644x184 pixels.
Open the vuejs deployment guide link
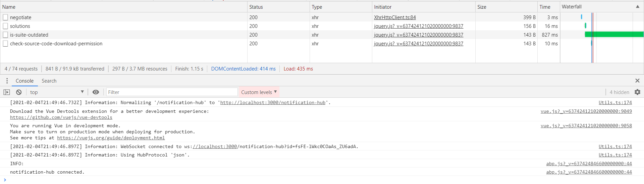coord(111,138)
